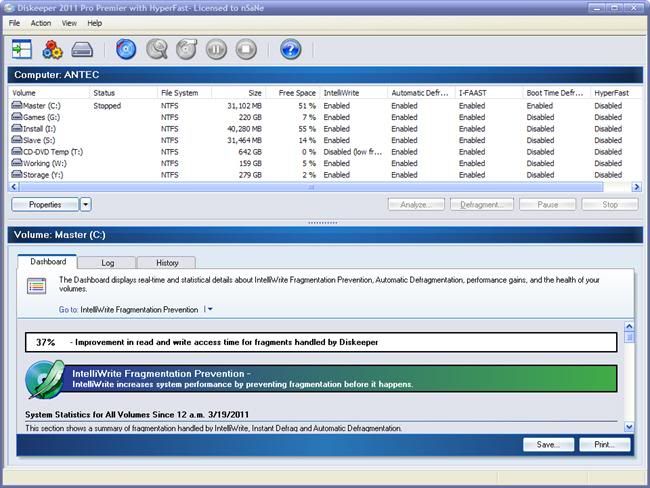Click the Stop round toolbar icon
The width and height of the screenshot is (650, 488).
tap(246, 49)
